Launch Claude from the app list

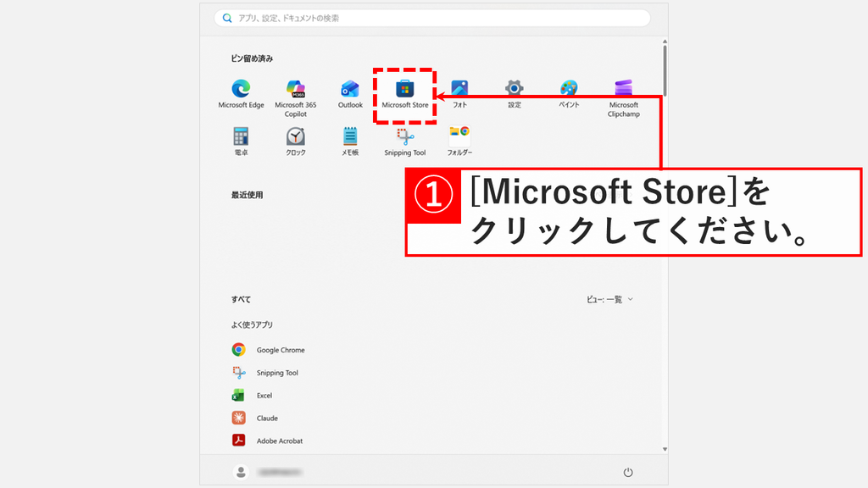[x=254, y=418]
